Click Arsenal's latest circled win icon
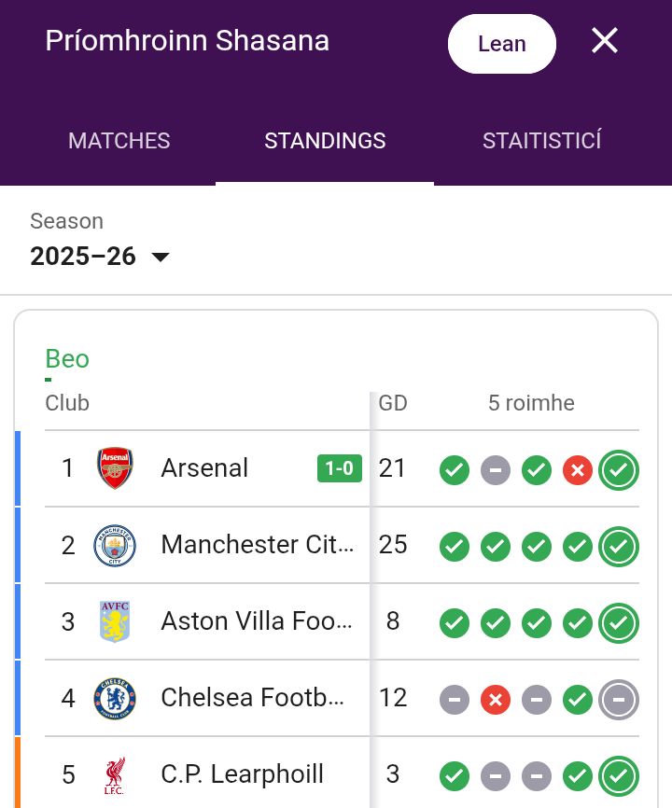The height and width of the screenshot is (808, 672). click(619, 470)
